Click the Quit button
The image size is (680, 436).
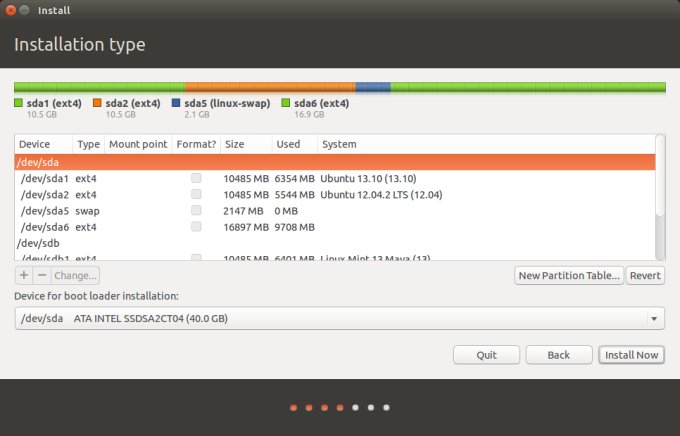486,355
